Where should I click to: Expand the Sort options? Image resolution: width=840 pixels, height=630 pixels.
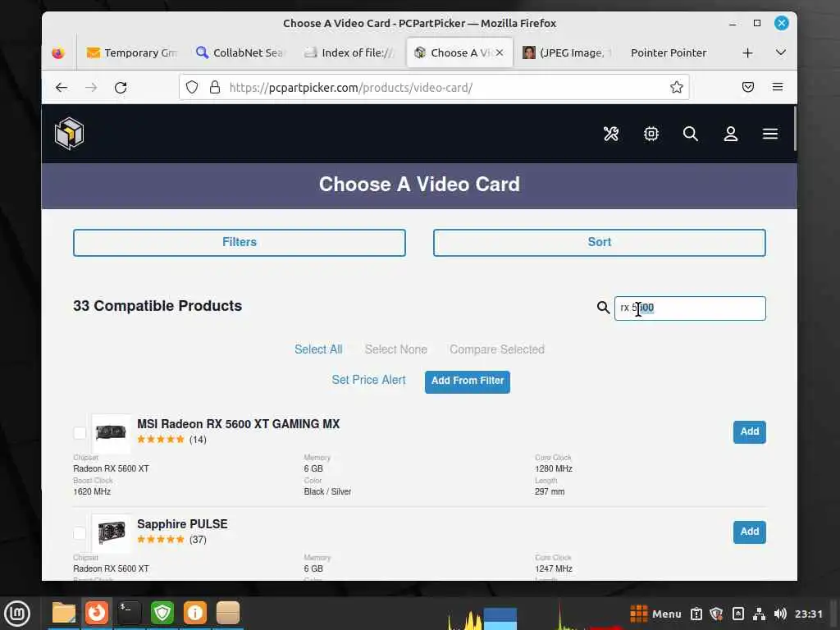coord(600,243)
